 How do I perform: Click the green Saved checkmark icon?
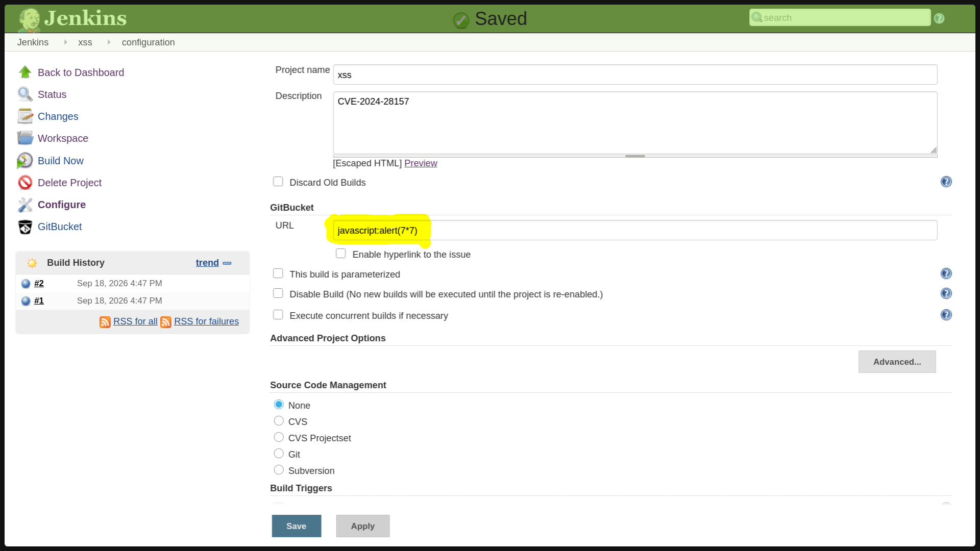(x=461, y=20)
